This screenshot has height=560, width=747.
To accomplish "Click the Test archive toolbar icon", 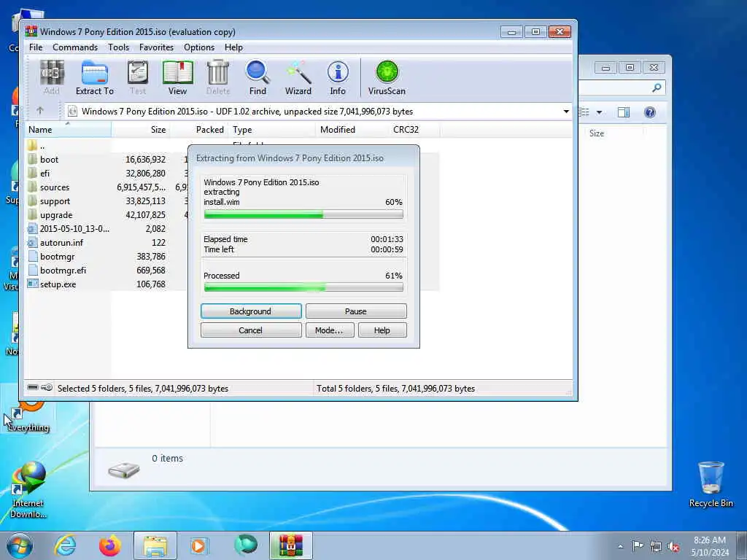I will pos(138,77).
